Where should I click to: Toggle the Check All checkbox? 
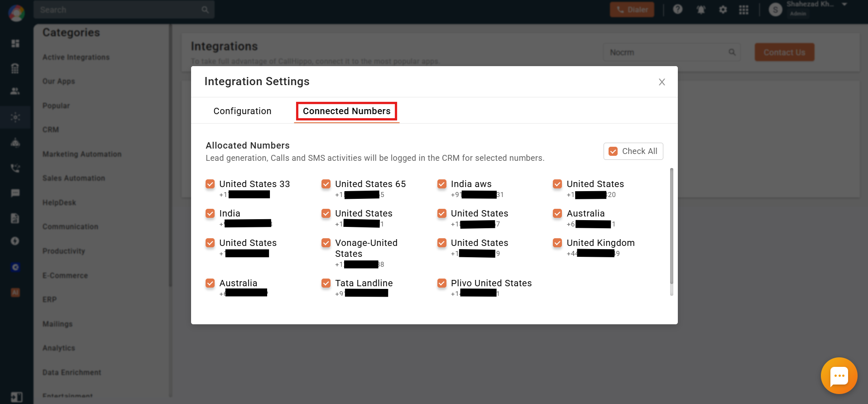[613, 151]
